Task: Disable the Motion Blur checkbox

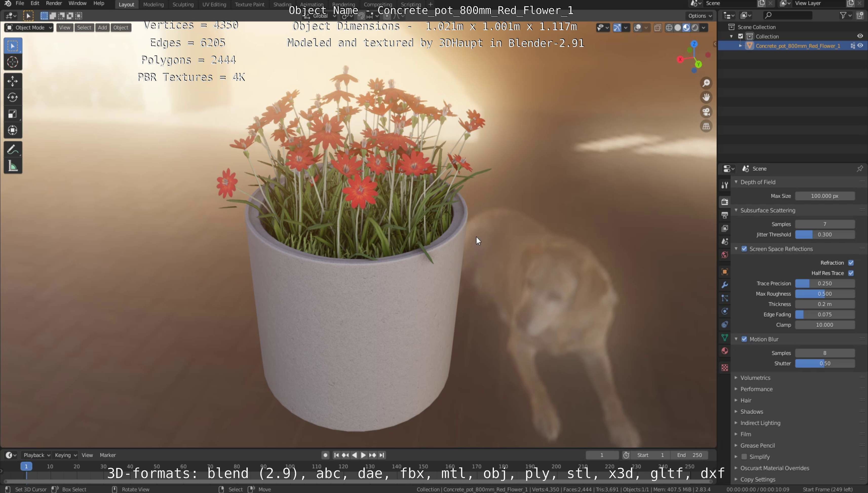Action: [x=744, y=339]
